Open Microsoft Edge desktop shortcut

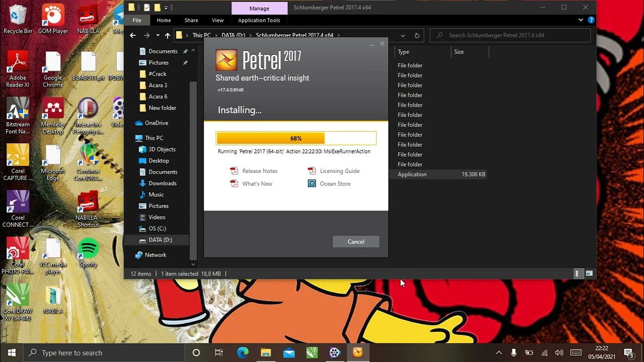click(53, 163)
